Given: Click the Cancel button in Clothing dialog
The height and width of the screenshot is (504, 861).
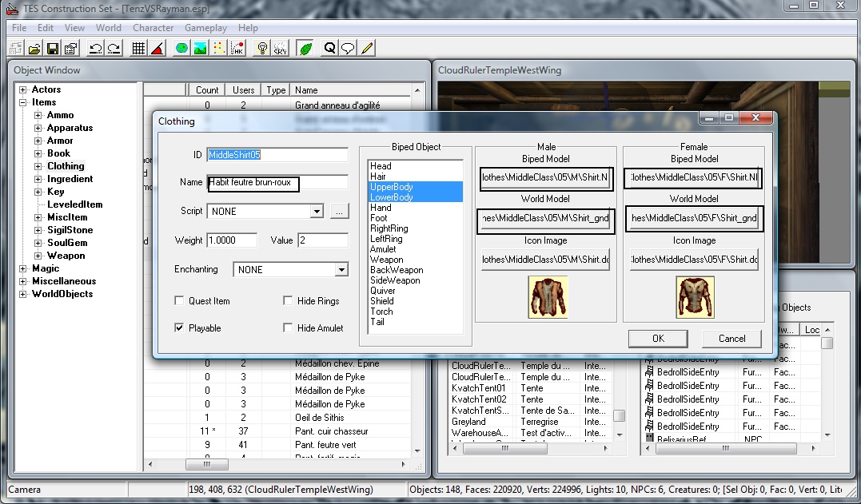Looking at the screenshot, I should [x=731, y=339].
